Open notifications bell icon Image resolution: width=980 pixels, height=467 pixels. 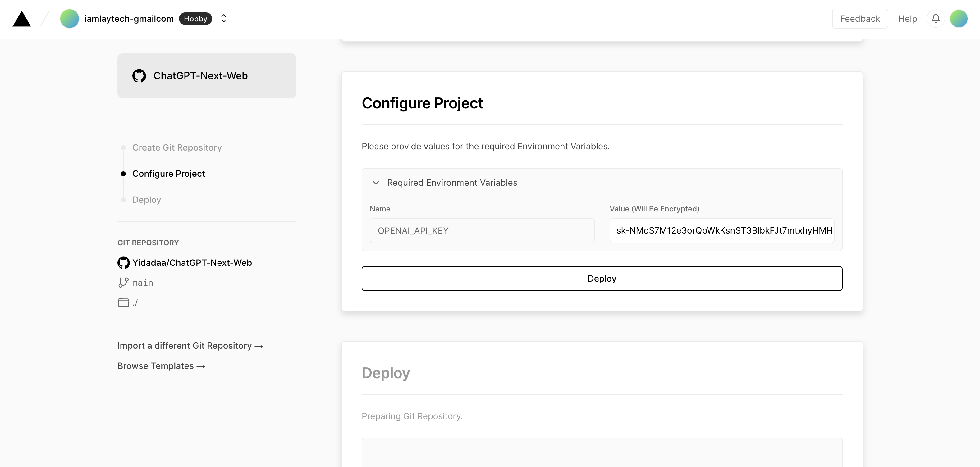click(x=936, y=19)
